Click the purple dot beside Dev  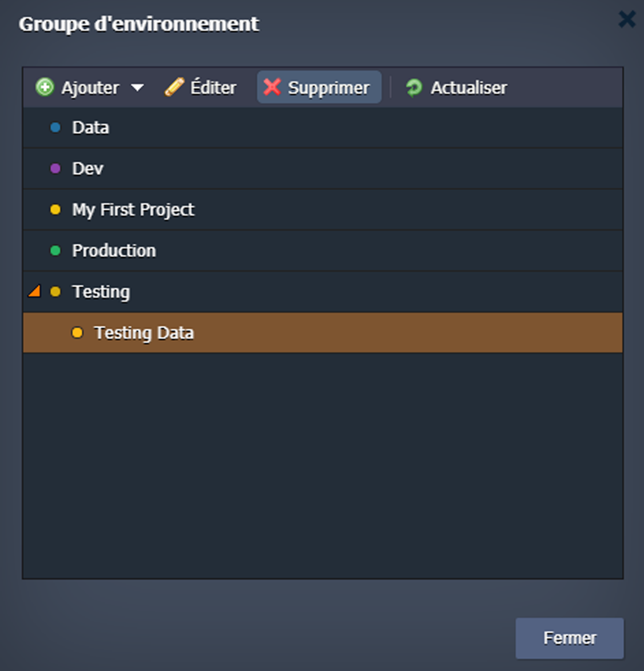[55, 169]
